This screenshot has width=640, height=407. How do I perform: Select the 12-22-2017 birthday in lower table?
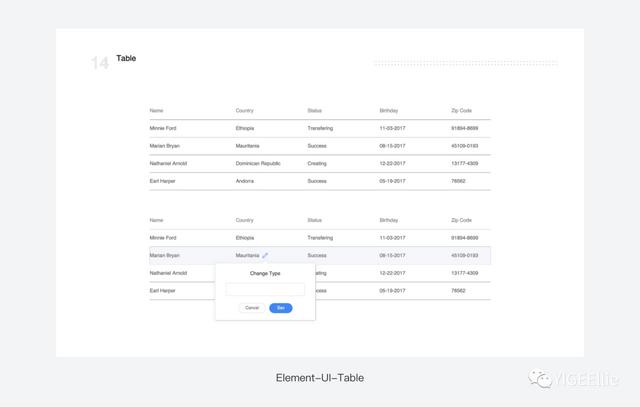pyautogui.click(x=392, y=273)
